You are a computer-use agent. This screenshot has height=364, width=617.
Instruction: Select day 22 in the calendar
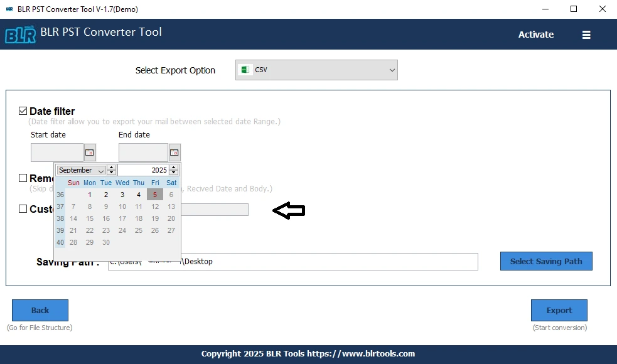[x=90, y=230]
